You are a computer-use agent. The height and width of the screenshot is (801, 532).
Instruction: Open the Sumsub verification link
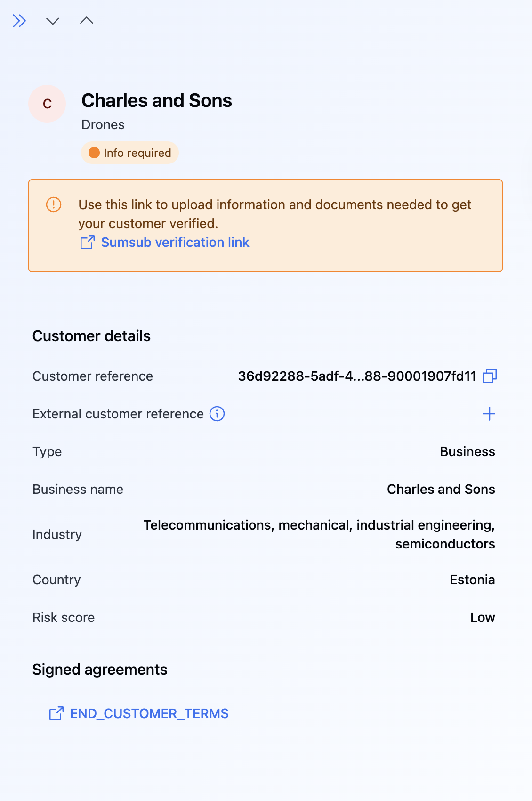pos(175,242)
